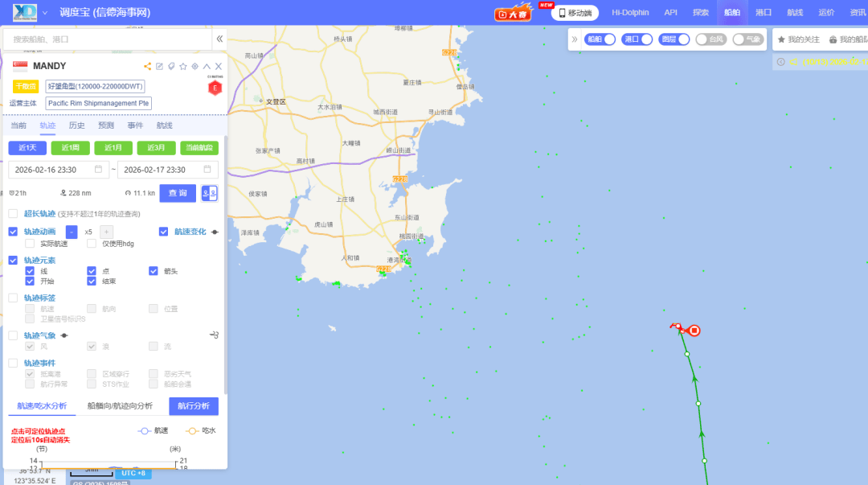Click the track comparison icon beside 查询

pyautogui.click(x=209, y=193)
